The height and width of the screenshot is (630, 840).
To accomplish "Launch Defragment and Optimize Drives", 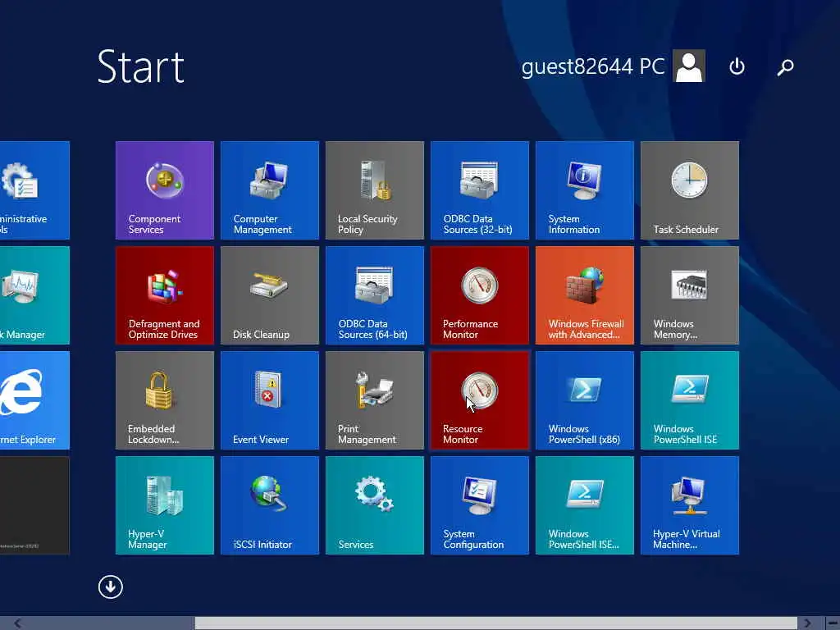I will pos(164,295).
